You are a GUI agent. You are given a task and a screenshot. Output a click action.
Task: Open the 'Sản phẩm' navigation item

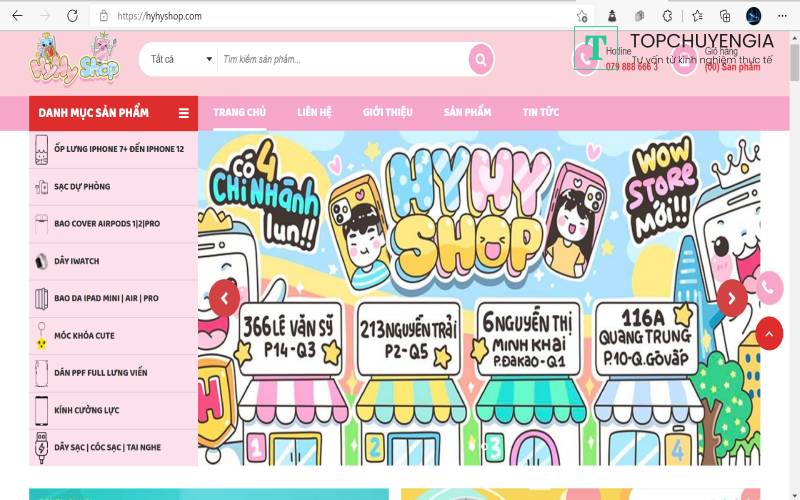467,113
